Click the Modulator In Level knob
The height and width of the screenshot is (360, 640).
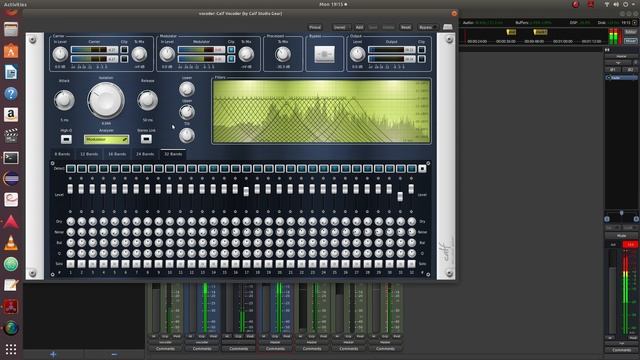click(x=167, y=54)
